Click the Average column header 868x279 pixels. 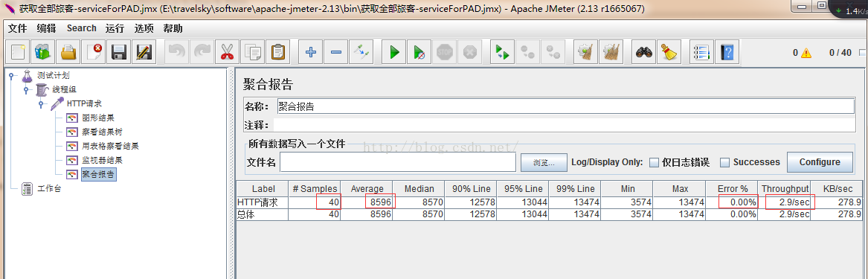click(367, 189)
